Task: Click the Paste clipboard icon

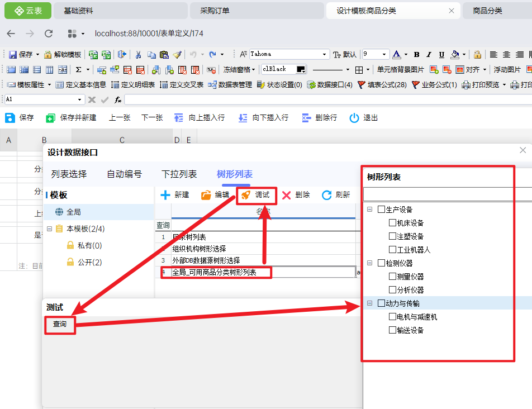Action: [x=164, y=55]
